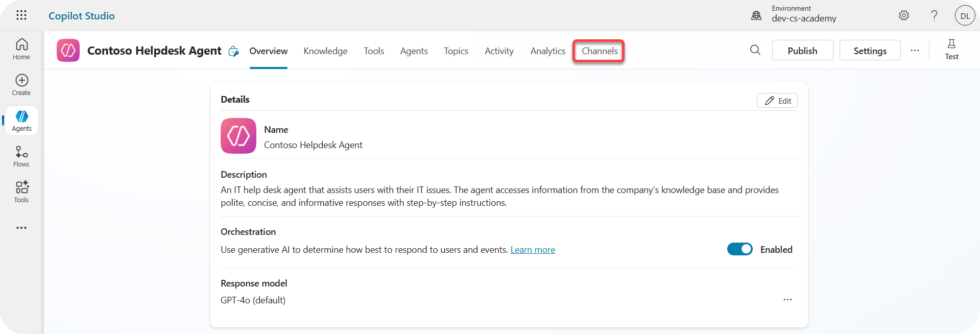The image size is (980, 334).
Task: Open the settings gear in the header
Action: click(903, 15)
